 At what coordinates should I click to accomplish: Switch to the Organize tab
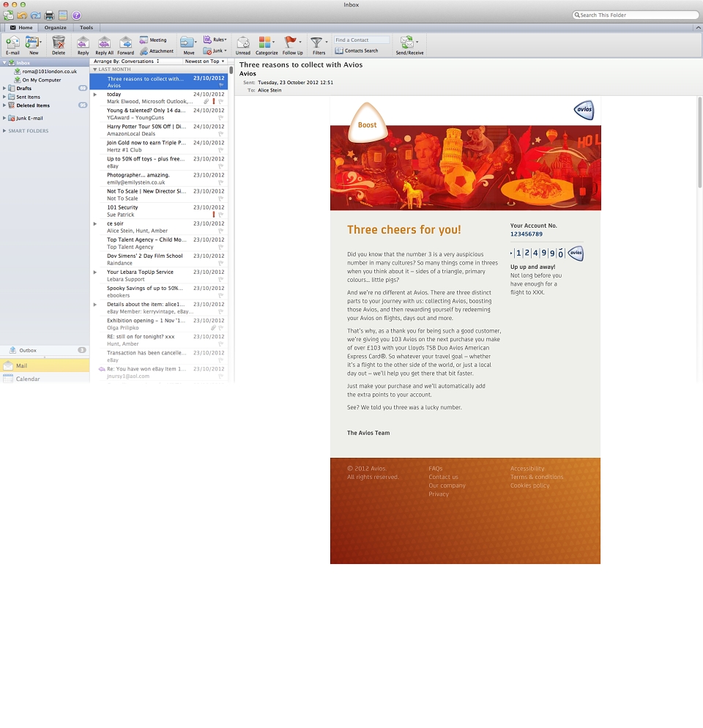pyautogui.click(x=55, y=28)
